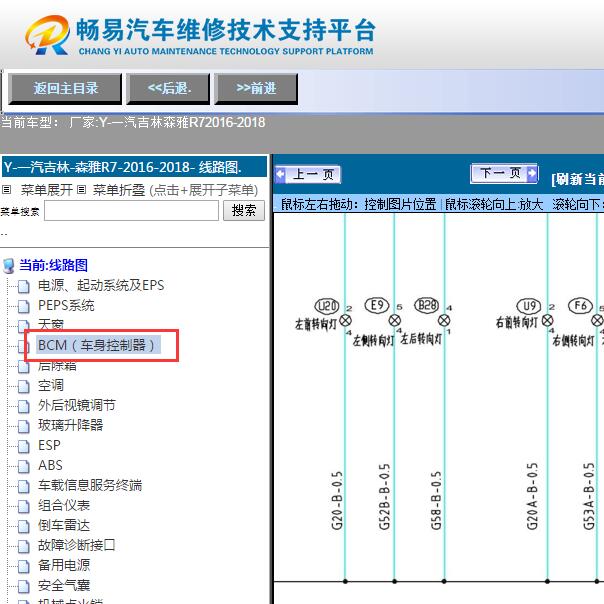This screenshot has width=604, height=604.
Task: Click the page icon beside 车载信息服务终端
Action: (24, 487)
